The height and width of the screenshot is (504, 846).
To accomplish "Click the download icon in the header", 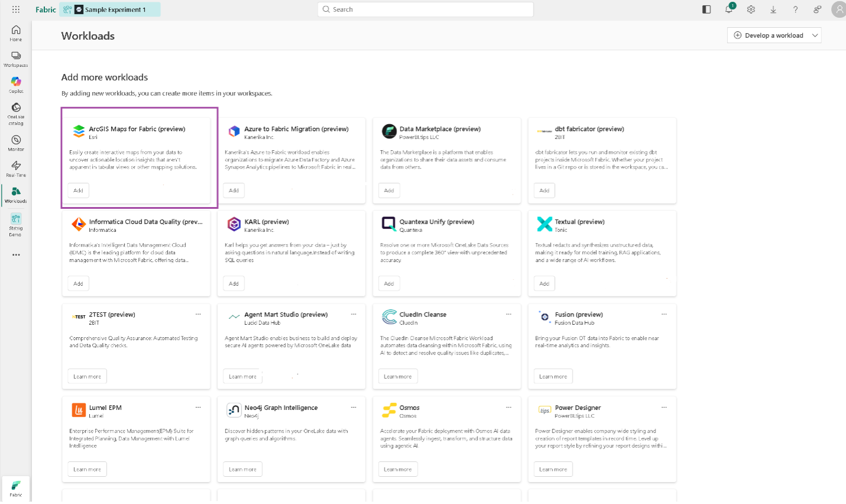I will click(x=773, y=9).
